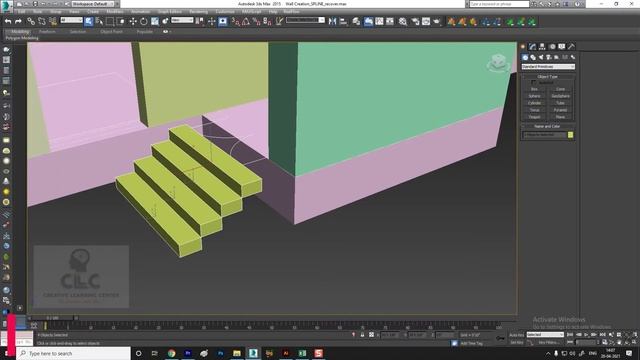640x360 pixels.
Task: Click the Render Production teapot icon
Action: click(x=437, y=21)
